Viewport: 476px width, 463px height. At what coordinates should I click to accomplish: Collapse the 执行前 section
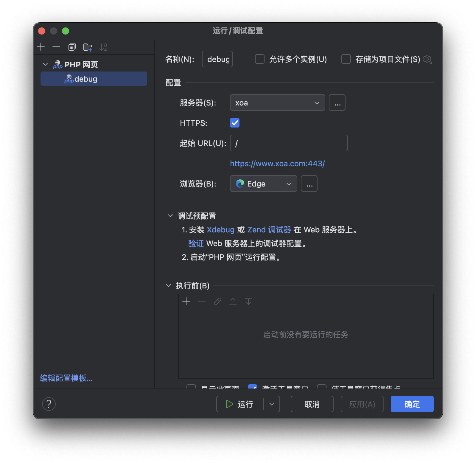coord(169,285)
